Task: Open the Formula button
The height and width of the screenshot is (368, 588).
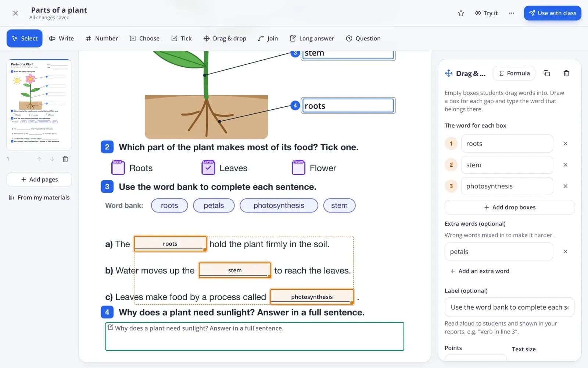Action: click(514, 73)
